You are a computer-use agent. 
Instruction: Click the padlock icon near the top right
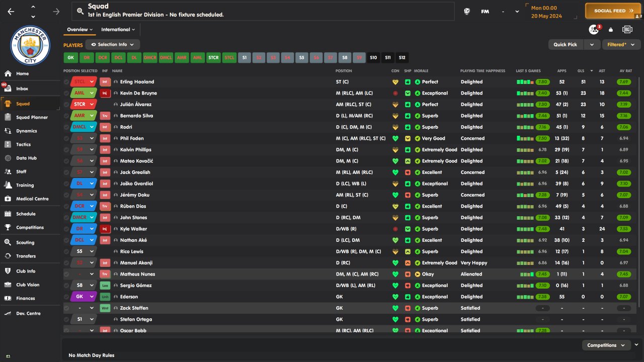[x=611, y=30]
